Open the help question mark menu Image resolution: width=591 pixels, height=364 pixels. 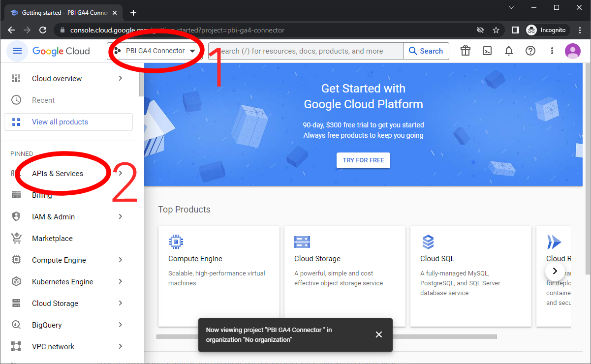tap(530, 51)
